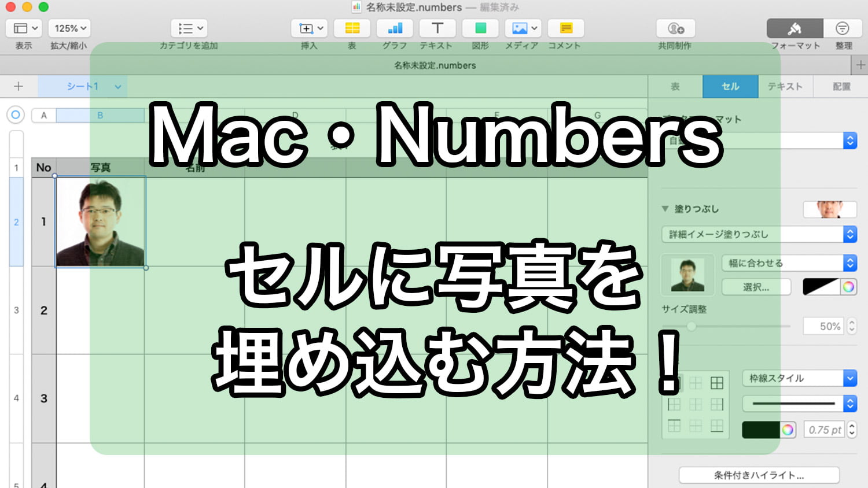Screen dimensions: 868x488
Task: Open the data format dropdown
Action: 760,141
